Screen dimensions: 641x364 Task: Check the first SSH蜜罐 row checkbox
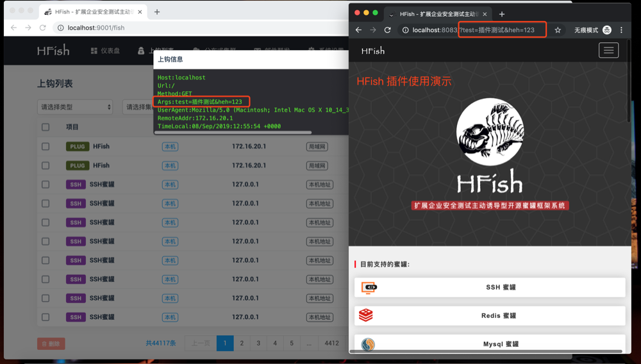click(x=46, y=185)
